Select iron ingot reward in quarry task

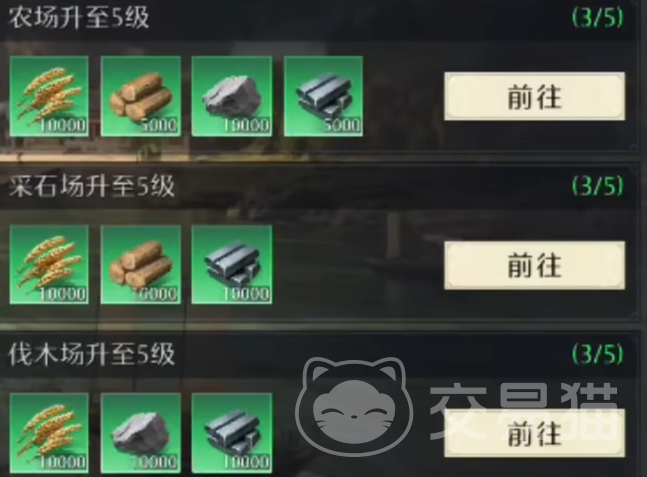click(232, 264)
